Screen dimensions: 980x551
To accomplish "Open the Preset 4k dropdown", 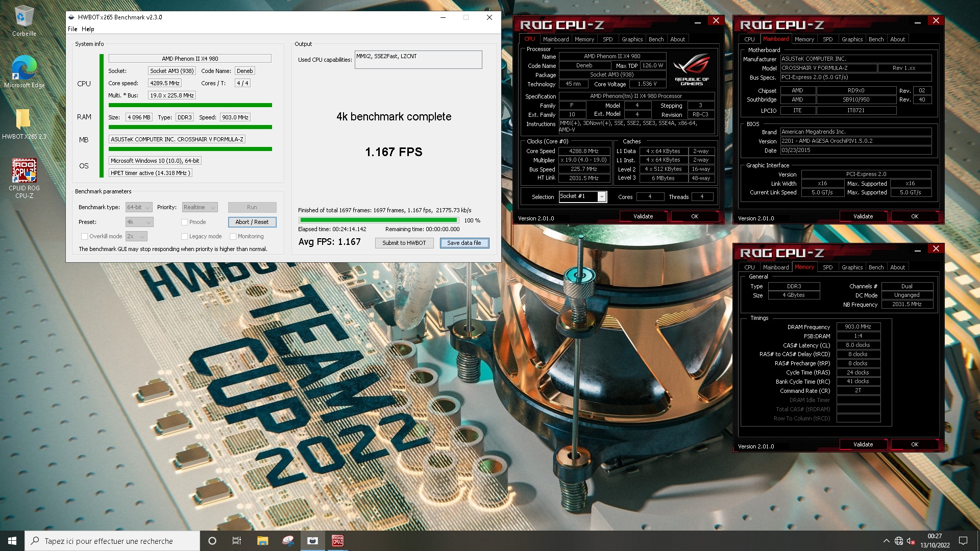I will (x=139, y=222).
